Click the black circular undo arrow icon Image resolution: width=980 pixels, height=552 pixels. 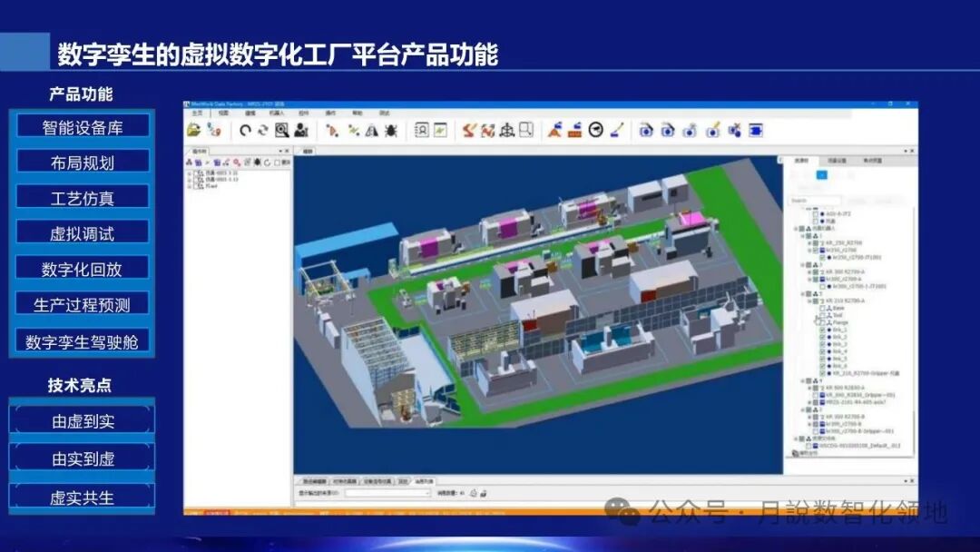(245, 130)
